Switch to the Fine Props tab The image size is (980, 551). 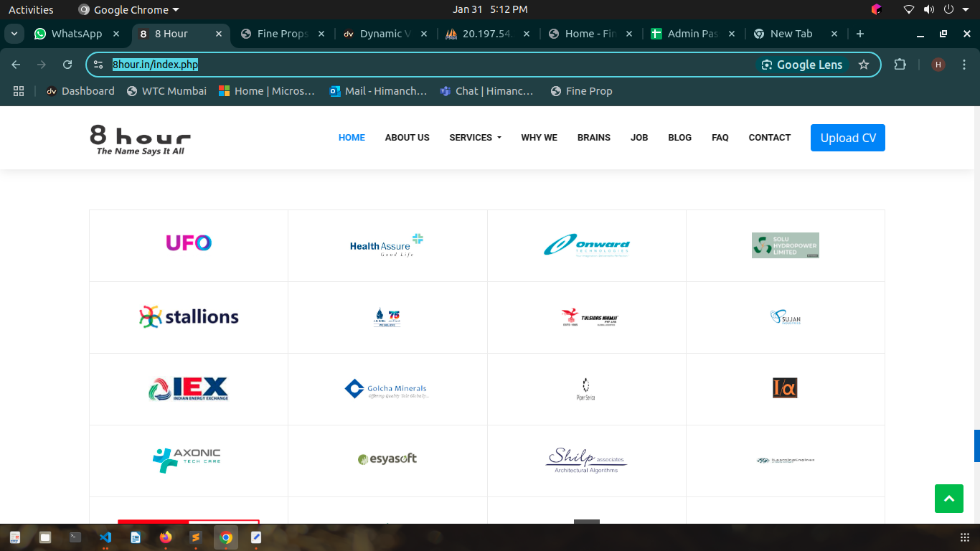coord(283,34)
